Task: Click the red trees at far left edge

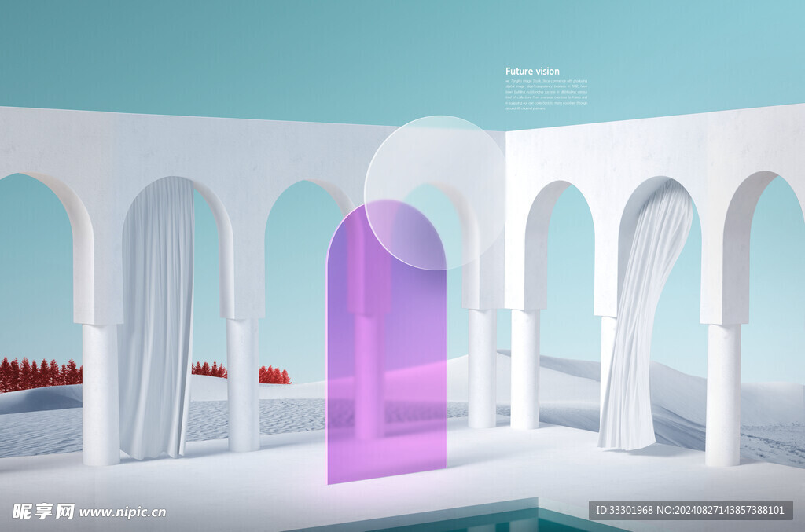Action: 39,373
